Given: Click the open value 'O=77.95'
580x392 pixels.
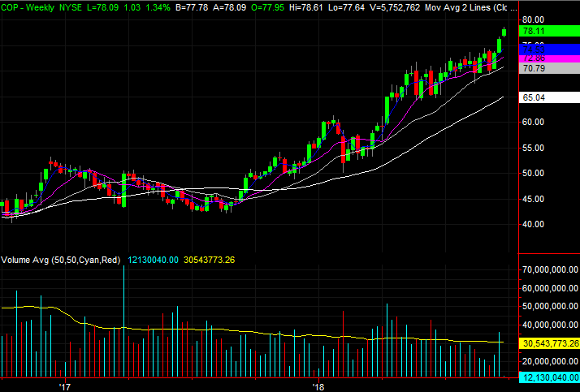Looking at the screenshot, I should [269, 7].
